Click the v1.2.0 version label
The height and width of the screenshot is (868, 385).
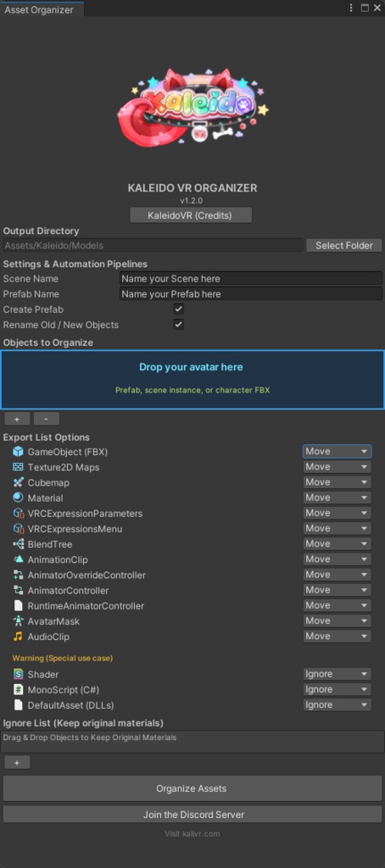click(192, 200)
